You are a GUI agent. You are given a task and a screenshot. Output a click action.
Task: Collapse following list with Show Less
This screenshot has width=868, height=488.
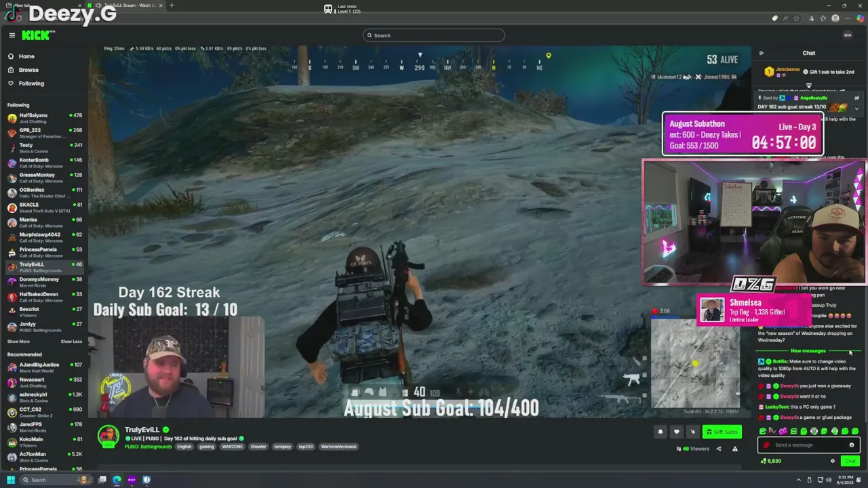click(71, 342)
